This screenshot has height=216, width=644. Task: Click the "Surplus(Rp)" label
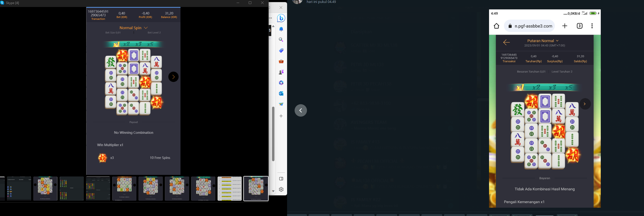coord(555,62)
